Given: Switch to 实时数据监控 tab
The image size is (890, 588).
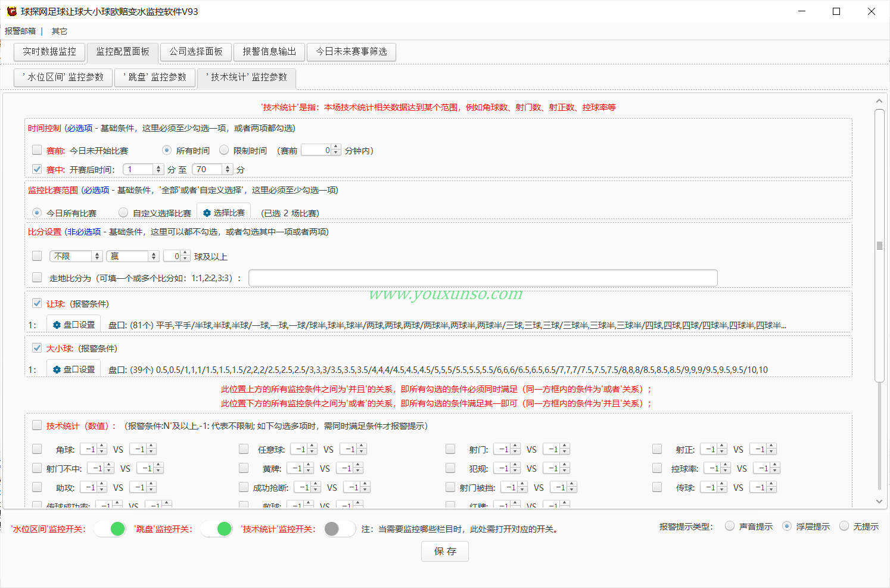Looking at the screenshot, I should (x=49, y=52).
